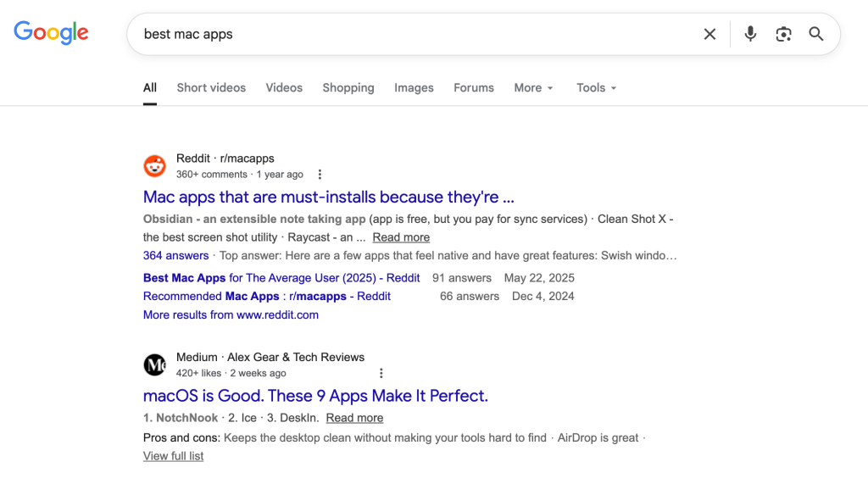Click '420+ likes · 2 weeks ago' text
This screenshot has height=484, width=868.
point(231,373)
